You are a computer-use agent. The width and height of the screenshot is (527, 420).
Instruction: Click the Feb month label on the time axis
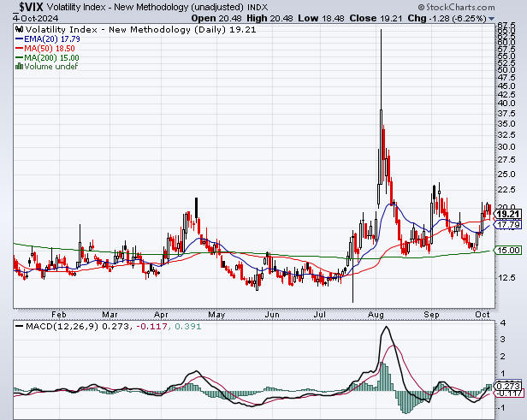tap(59, 315)
